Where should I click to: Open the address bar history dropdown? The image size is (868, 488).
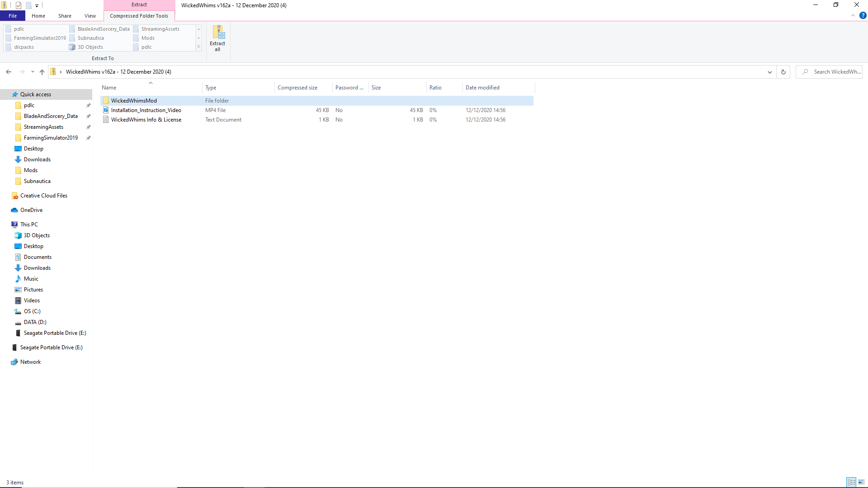[x=769, y=72]
